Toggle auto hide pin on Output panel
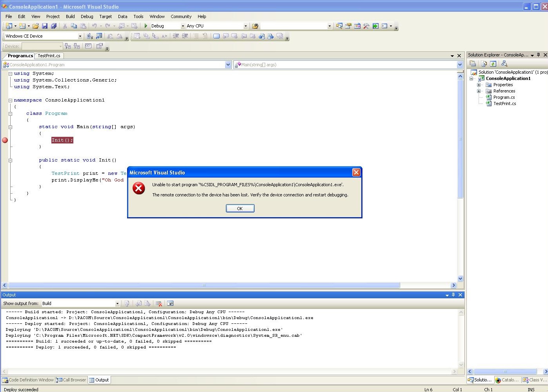 pyautogui.click(x=453, y=295)
